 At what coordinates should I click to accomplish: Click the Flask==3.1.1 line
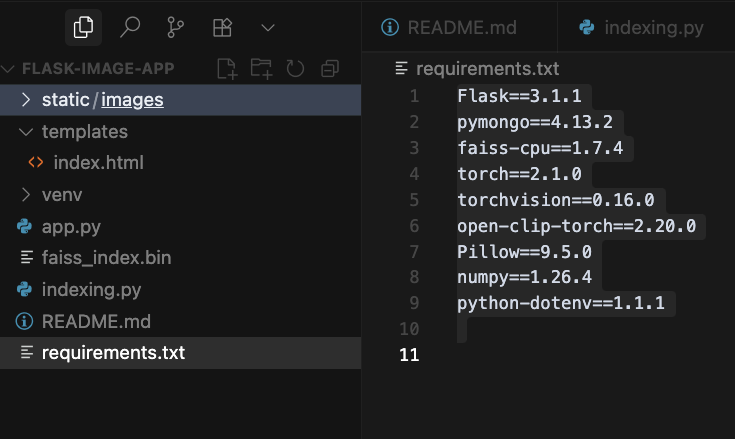point(519,96)
